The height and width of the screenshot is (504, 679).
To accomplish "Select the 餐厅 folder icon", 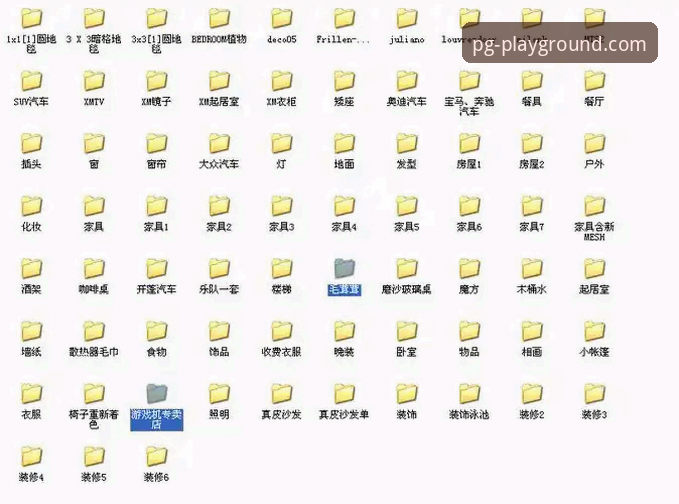I will tap(594, 81).
